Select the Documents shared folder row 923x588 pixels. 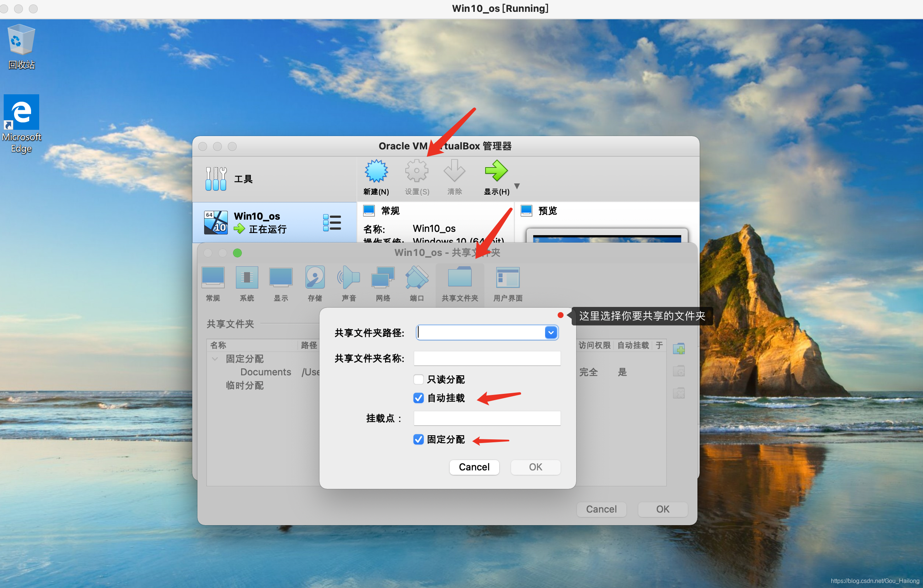pyautogui.click(x=265, y=372)
